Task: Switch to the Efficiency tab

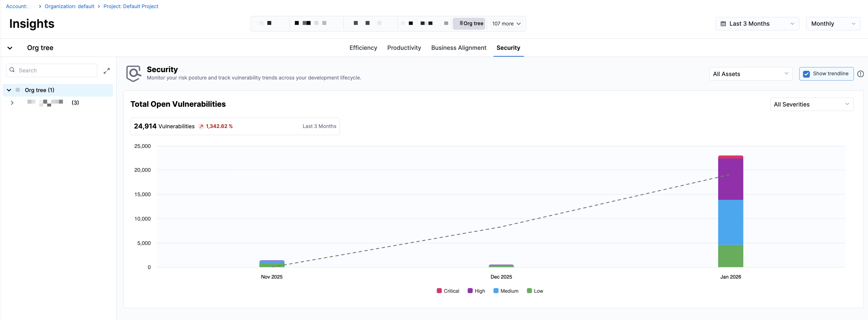Action: 363,48
